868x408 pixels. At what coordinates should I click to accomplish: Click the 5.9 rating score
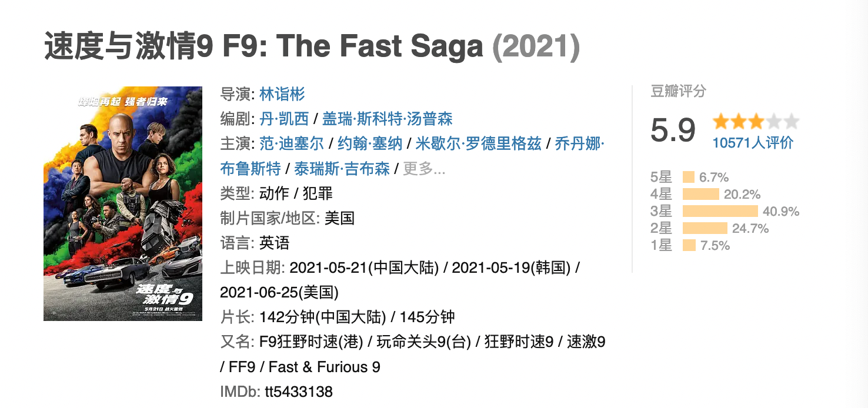673,129
